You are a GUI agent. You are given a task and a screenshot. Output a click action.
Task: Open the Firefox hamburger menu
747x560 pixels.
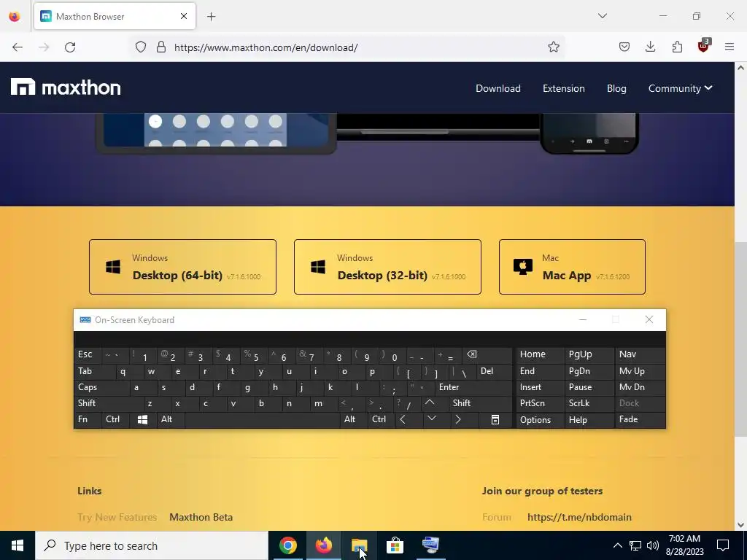pos(729,47)
